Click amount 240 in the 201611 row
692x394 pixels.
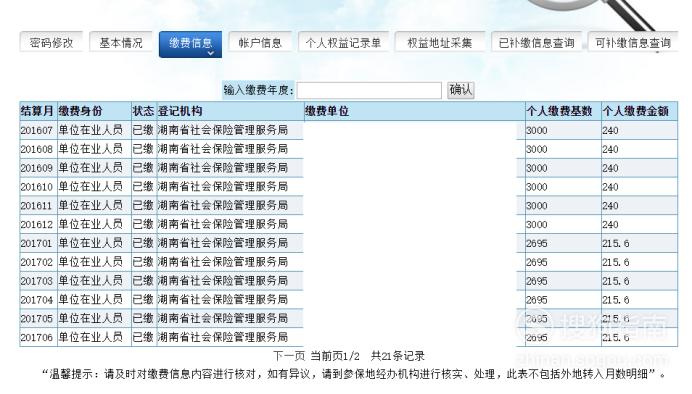[x=610, y=206]
